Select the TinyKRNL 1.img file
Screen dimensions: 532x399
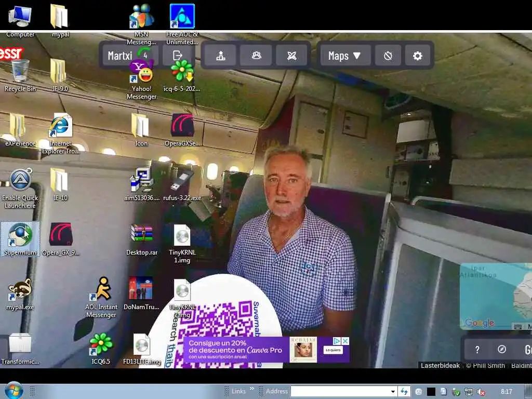182,243
